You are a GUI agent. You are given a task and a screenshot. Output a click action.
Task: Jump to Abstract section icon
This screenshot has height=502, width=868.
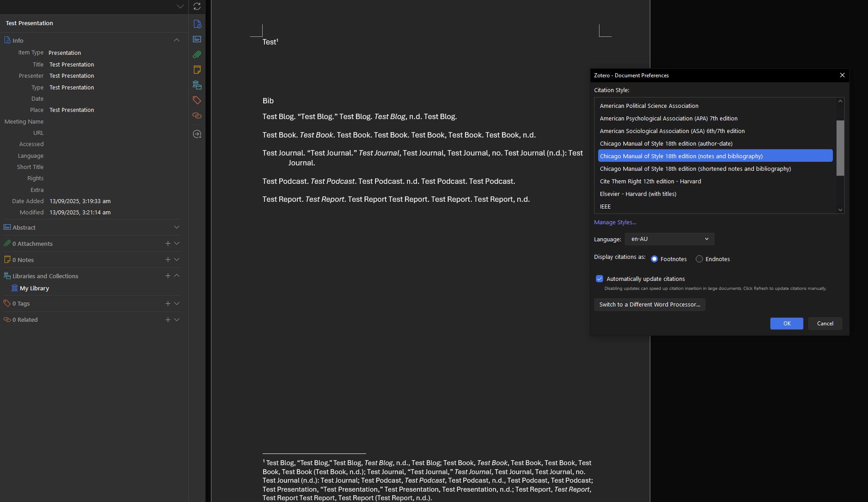[197, 40]
